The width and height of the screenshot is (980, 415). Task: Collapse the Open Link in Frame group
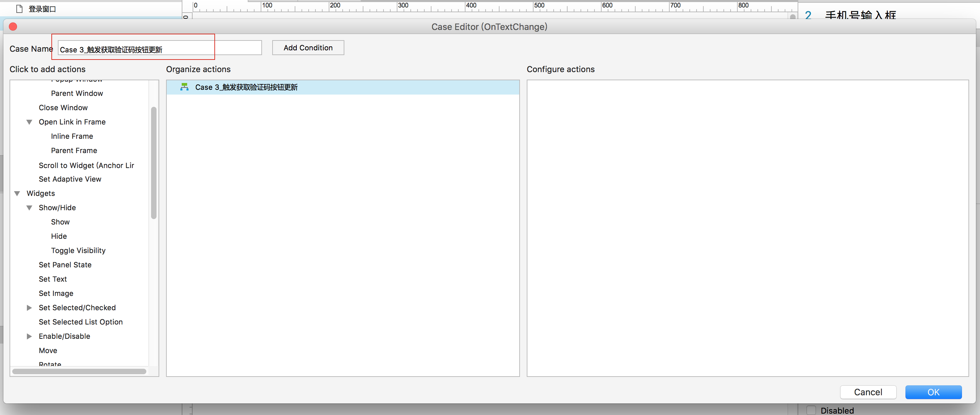(29, 122)
